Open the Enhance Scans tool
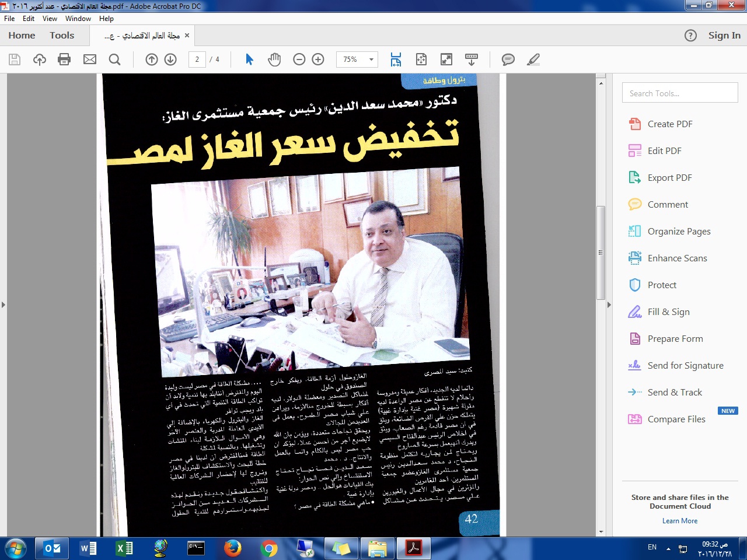 [677, 258]
